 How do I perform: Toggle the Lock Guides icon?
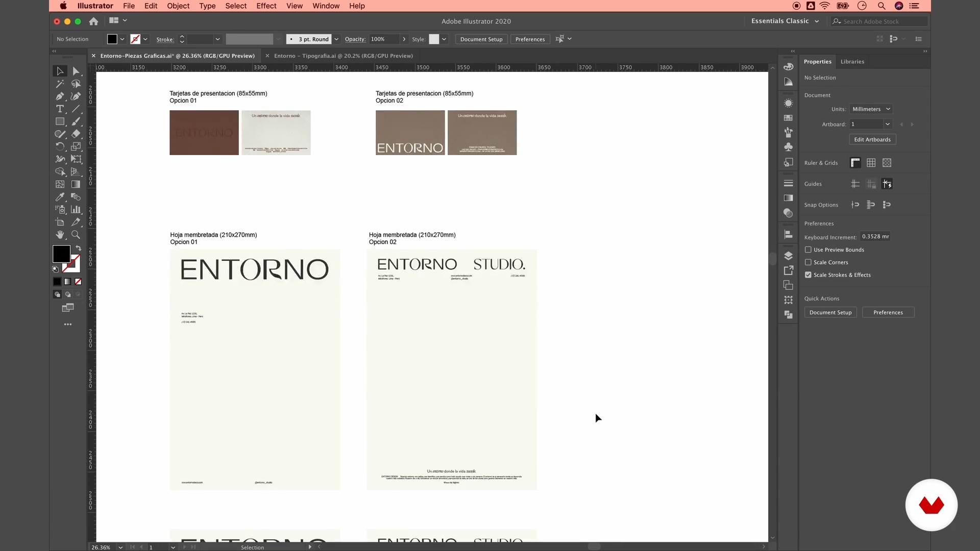pyautogui.click(x=871, y=184)
